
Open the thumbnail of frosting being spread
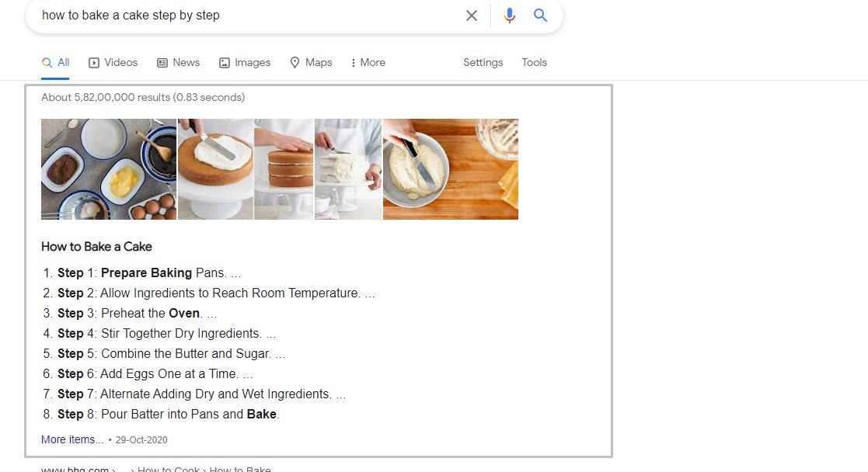pos(215,169)
